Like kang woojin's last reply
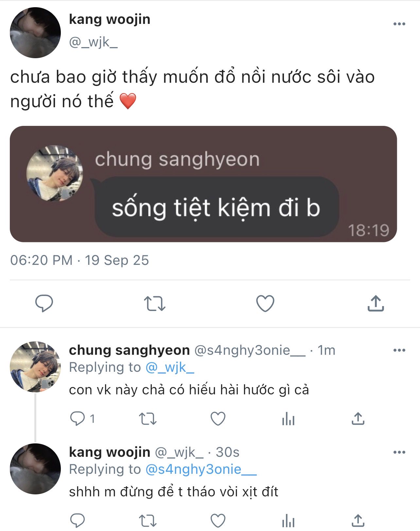 [218, 520]
